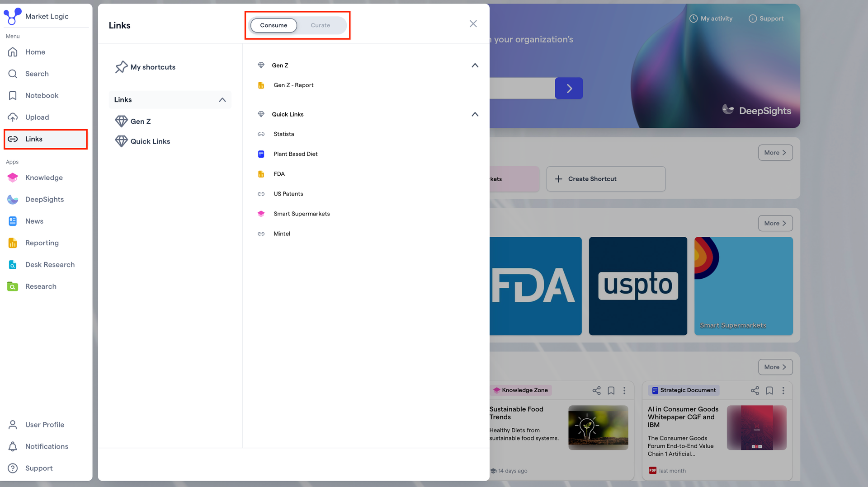
Task: Bookmark the Sustainable Food Trends card
Action: tap(611, 390)
